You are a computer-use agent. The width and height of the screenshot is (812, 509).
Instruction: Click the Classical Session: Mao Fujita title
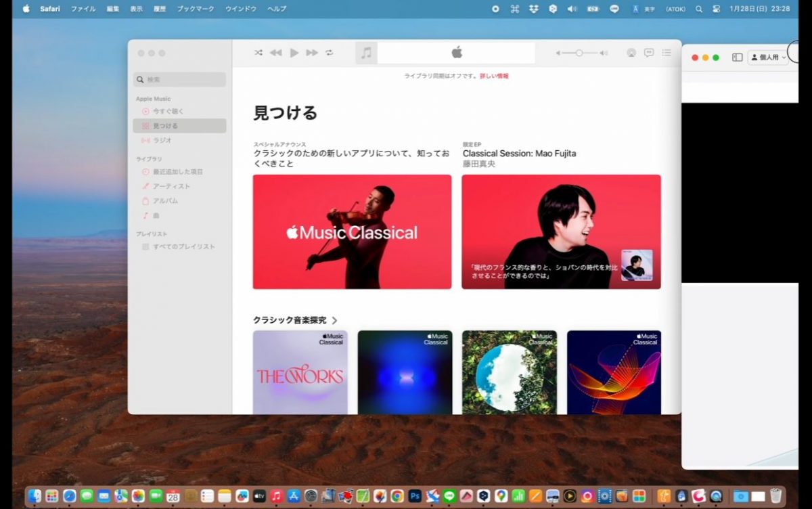pyautogui.click(x=520, y=154)
